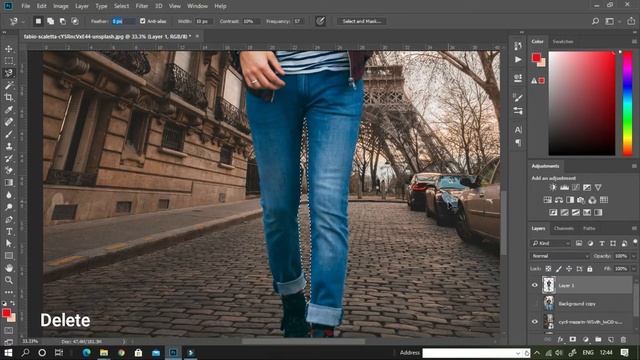Toggle the Anti-alias checkbox
This screenshot has height=360, width=640.
coord(142,21)
